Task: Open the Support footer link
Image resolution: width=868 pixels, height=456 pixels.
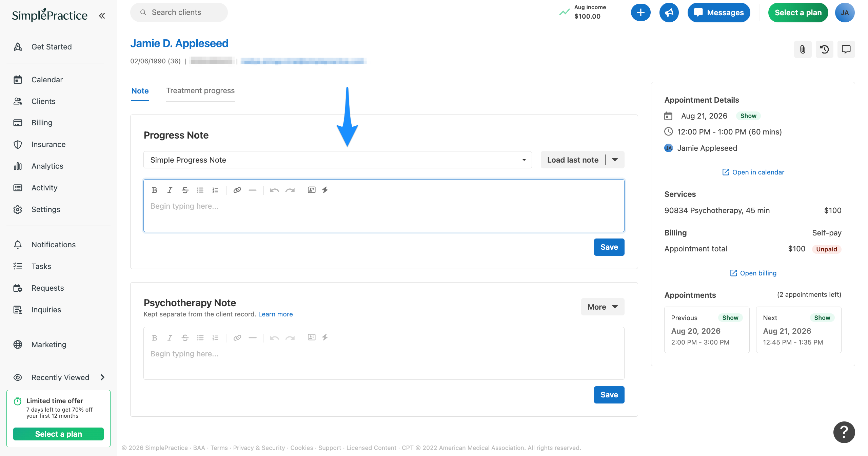Action: click(330, 448)
